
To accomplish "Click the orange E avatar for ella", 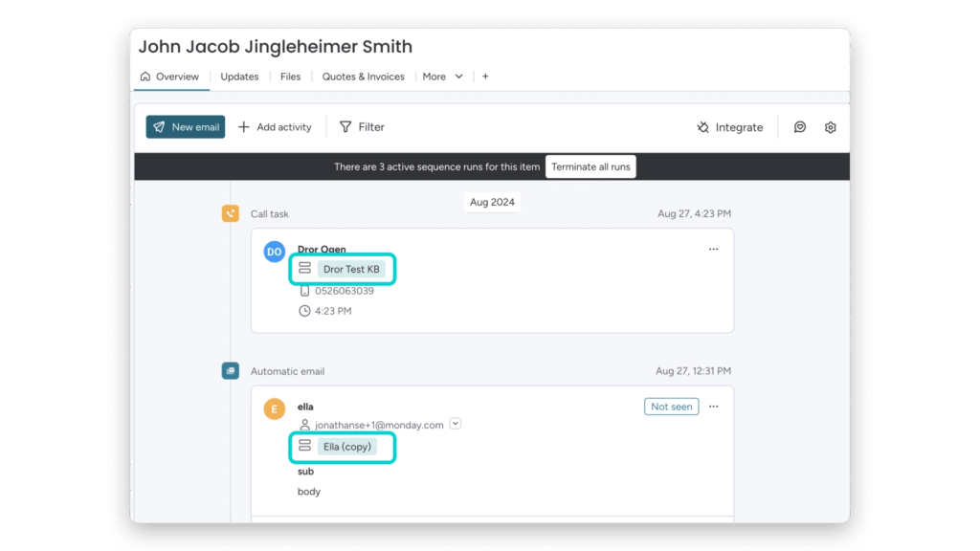I will coord(275,409).
